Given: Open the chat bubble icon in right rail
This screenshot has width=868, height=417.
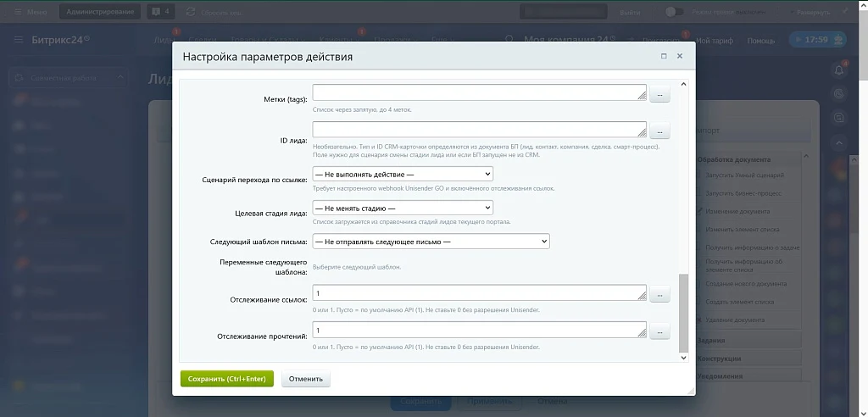Looking at the screenshot, I should tap(839, 118).
